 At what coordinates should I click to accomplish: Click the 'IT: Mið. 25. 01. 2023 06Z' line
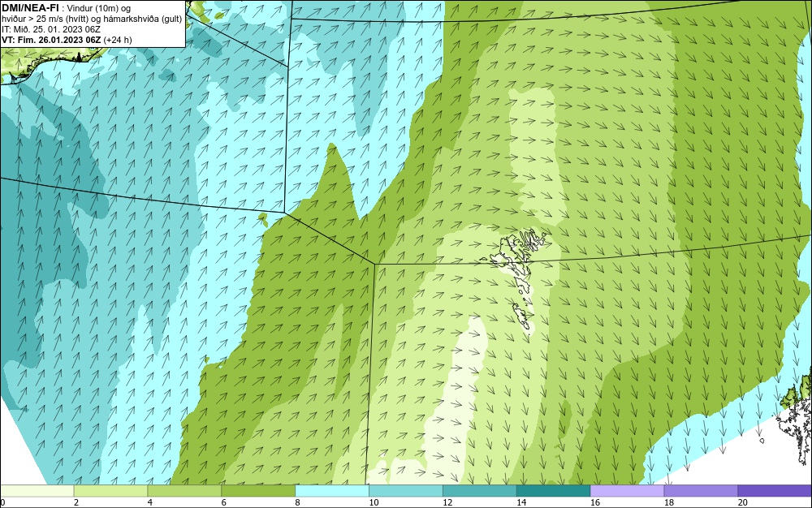point(51,29)
